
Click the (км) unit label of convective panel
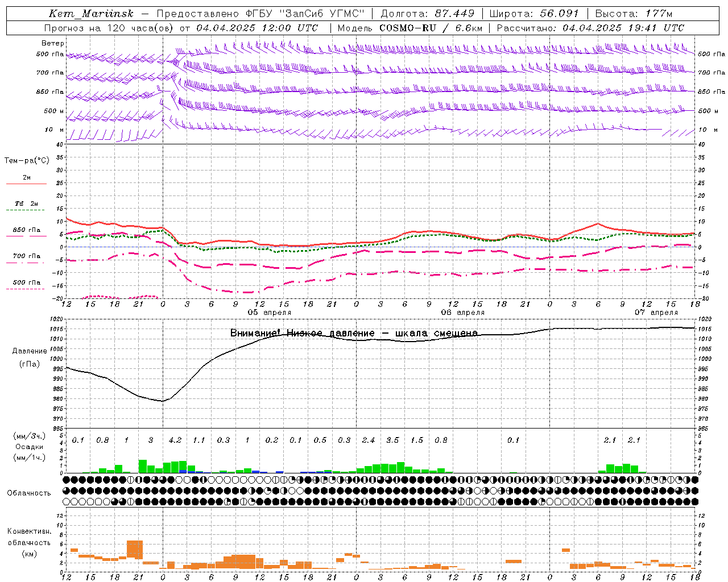coord(29,554)
